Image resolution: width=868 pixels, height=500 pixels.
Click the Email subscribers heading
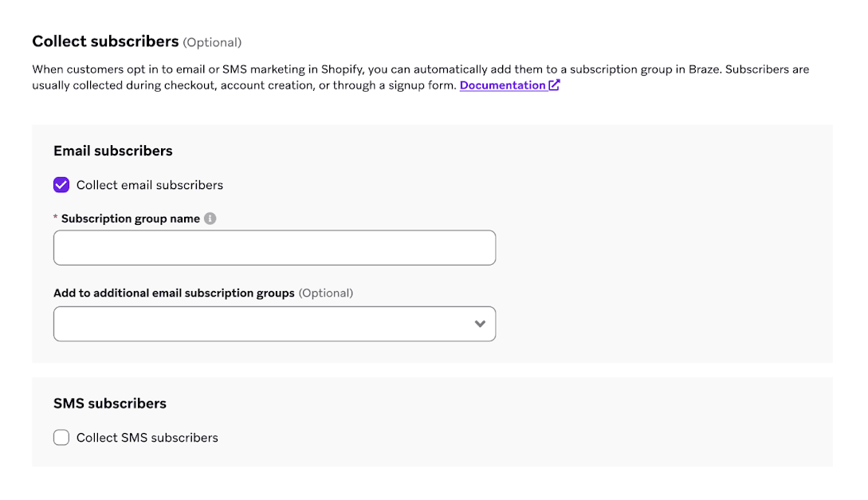(113, 151)
